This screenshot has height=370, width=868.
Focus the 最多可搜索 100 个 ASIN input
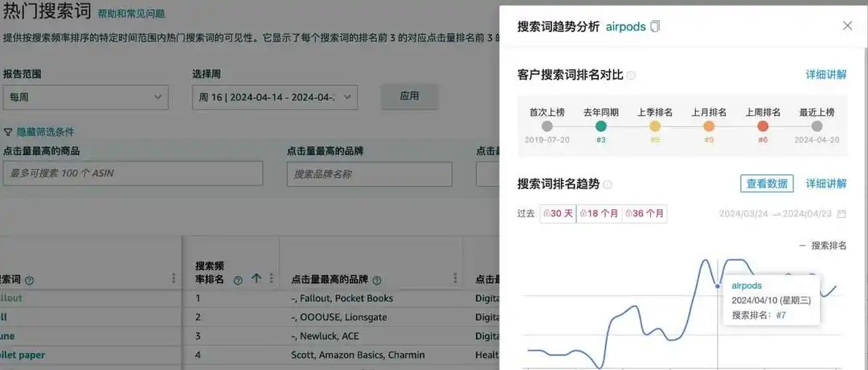tap(133, 174)
